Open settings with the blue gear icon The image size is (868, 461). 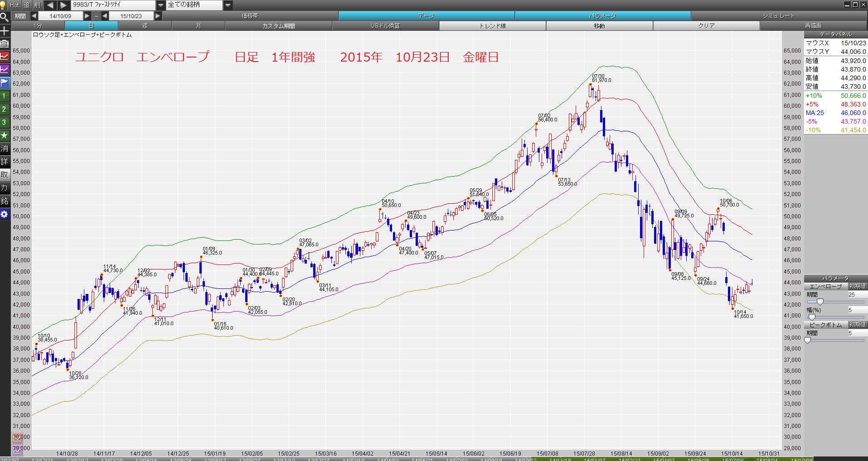(5, 214)
